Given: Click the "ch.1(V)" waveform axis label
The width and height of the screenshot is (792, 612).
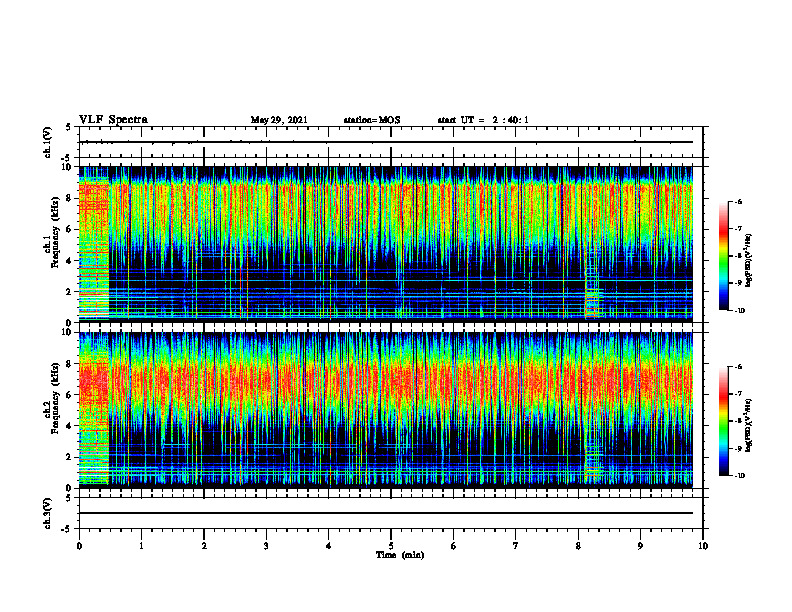Looking at the screenshot, I should click(x=48, y=142).
